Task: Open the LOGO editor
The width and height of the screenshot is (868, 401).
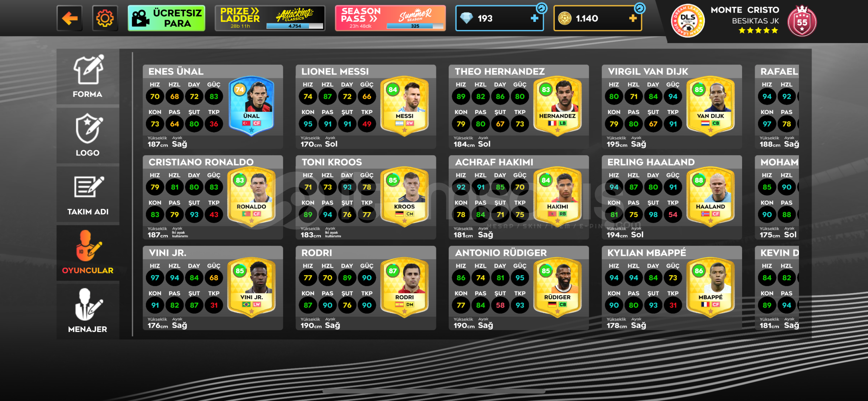Action: point(88,136)
